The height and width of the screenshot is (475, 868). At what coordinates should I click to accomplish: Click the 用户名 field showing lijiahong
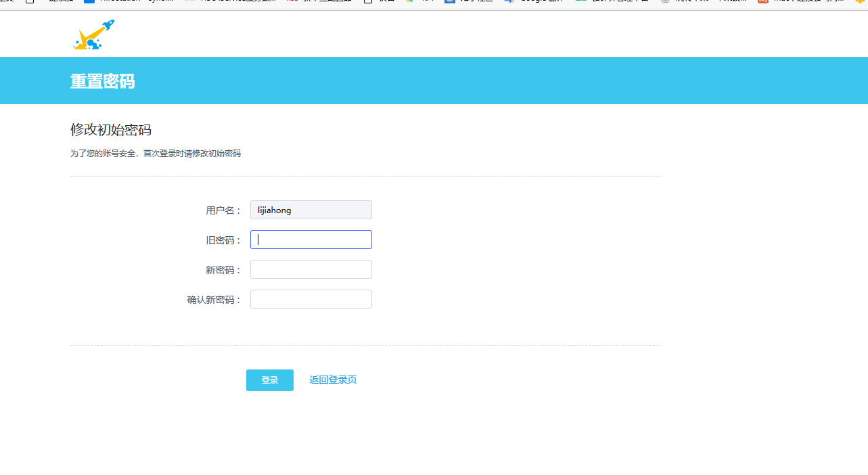(311, 210)
